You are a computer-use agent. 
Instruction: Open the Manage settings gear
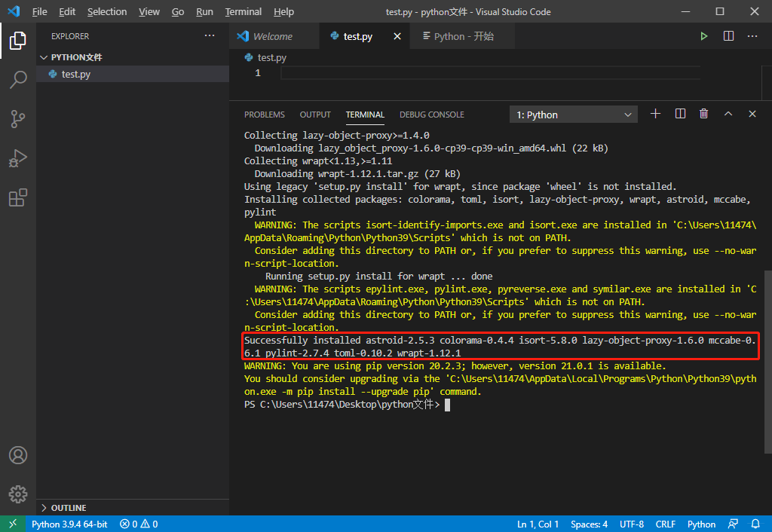(x=18, y=494)
